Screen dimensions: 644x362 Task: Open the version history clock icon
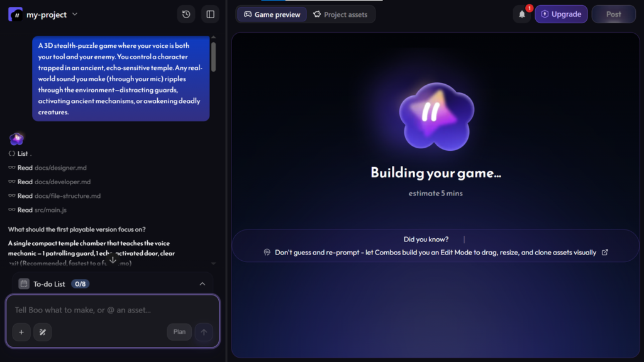point(186,14)
